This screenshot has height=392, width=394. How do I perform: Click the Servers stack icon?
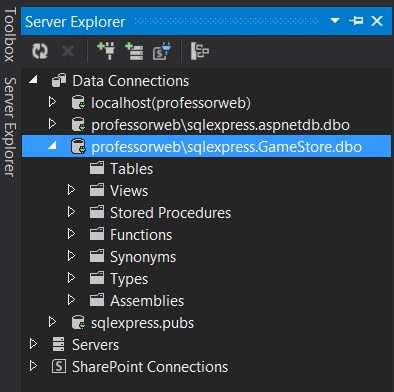[58, 344]
